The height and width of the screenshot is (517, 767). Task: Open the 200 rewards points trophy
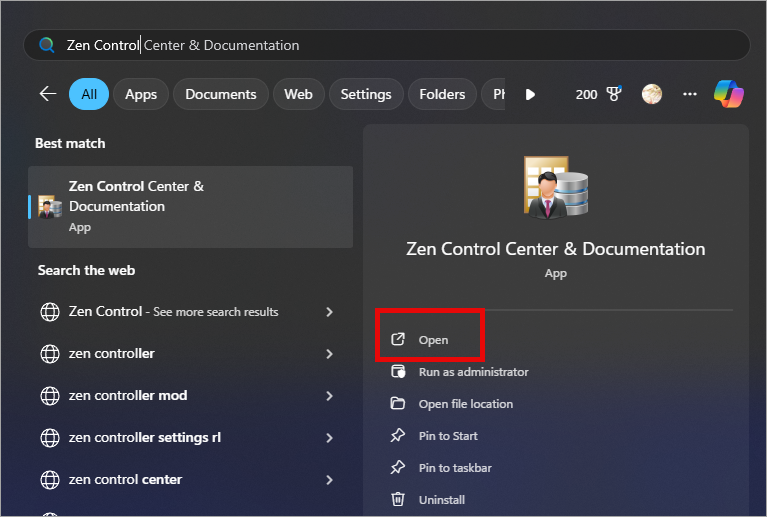pos(599,94)
